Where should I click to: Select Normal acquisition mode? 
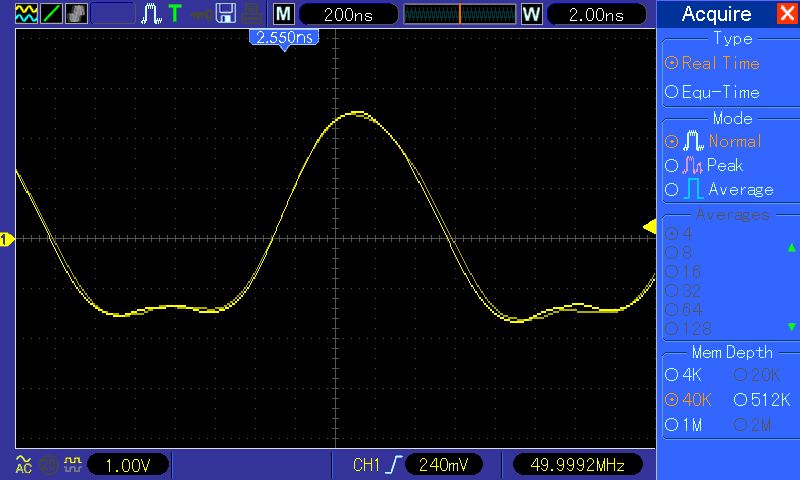713,141
